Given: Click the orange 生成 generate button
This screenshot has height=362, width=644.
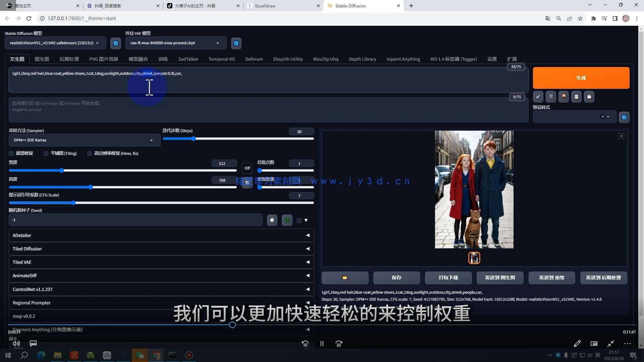Looking at the screenshot, I should [581, 78].
